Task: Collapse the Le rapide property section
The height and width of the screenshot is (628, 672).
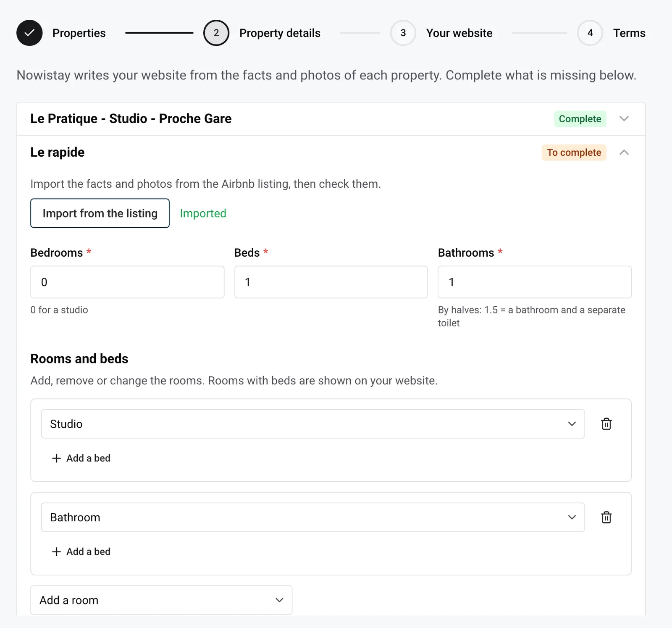Action: coord(624,152)
